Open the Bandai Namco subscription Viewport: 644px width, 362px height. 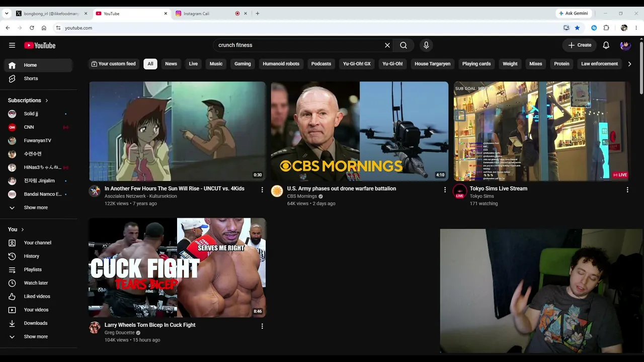pos(38,194)
